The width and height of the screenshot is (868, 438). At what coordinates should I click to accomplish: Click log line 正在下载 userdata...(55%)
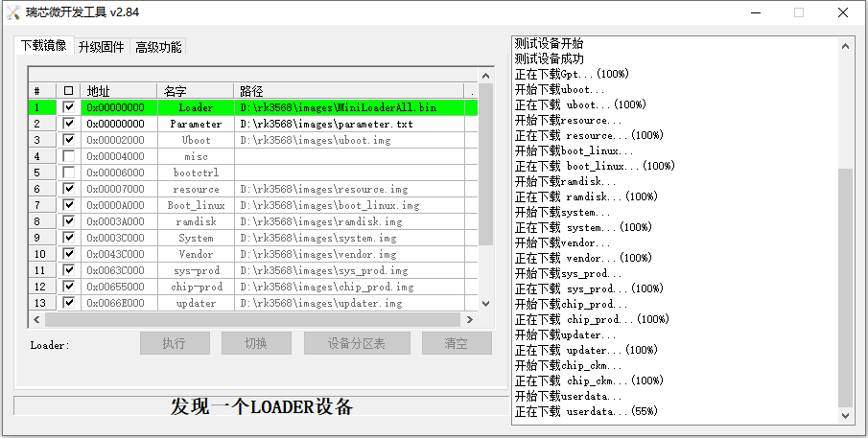(x=586, y=411)
